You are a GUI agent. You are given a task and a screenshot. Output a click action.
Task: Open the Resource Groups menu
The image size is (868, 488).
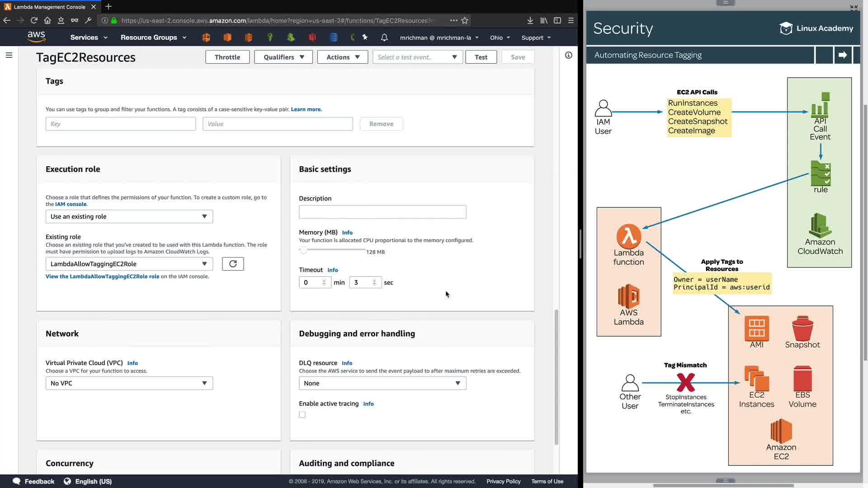(x=153, y=38)
